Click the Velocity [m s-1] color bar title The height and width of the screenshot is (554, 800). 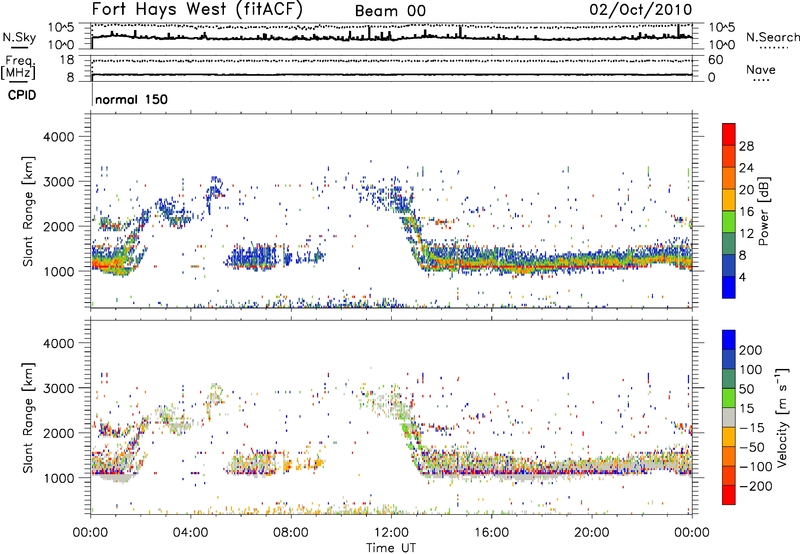click(x=782, y=417)
